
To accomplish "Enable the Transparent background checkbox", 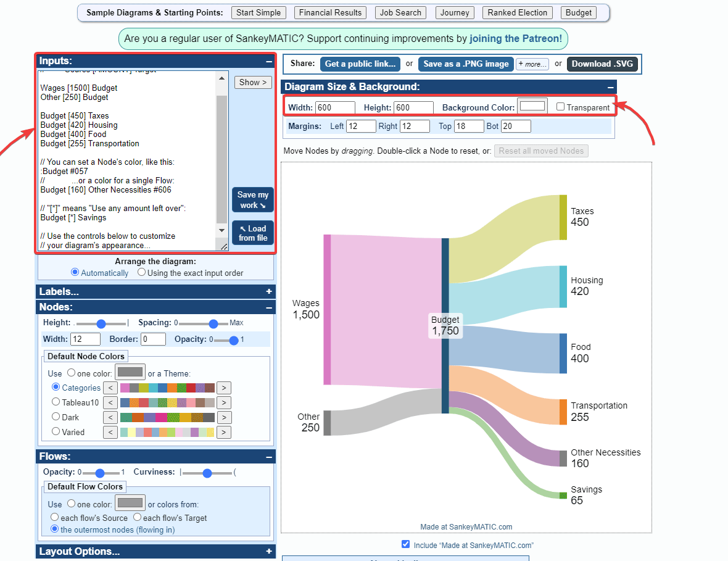I will pos(560,107).
